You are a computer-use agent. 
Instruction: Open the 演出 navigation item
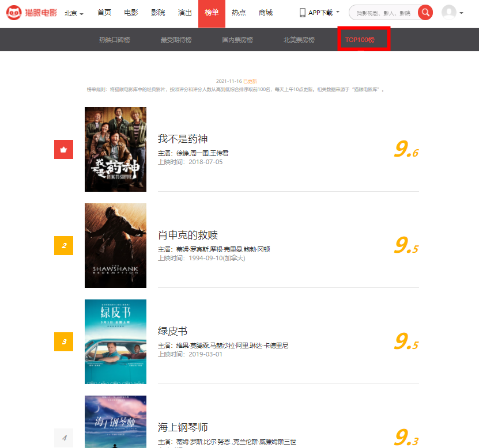point(185,13)
